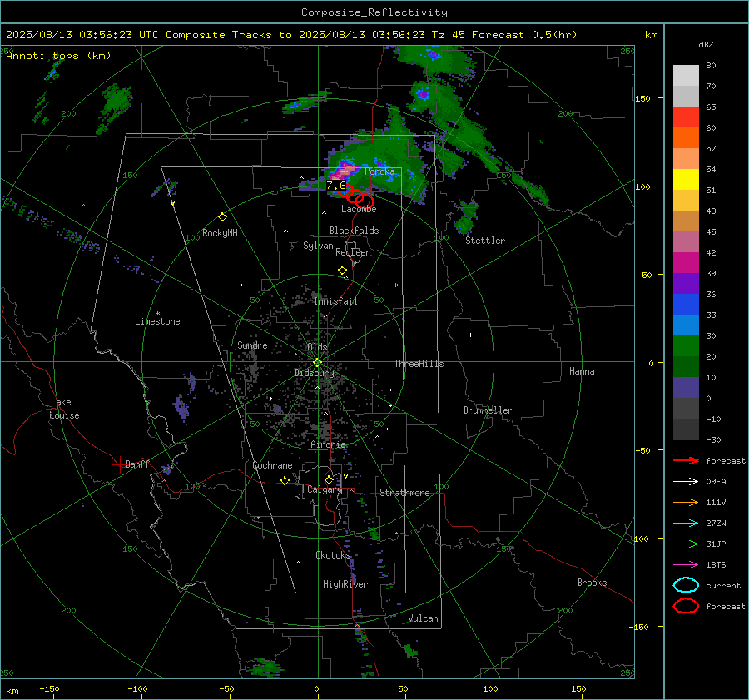Click the cyan current ellipse legend symbol
Image resolution: width=749 pixels, height=700 pixels.
(686, 585)
